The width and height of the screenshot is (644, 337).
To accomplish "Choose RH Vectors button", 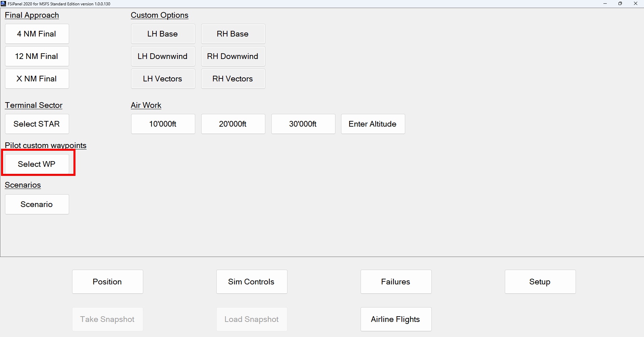I will tap(233, 79).
